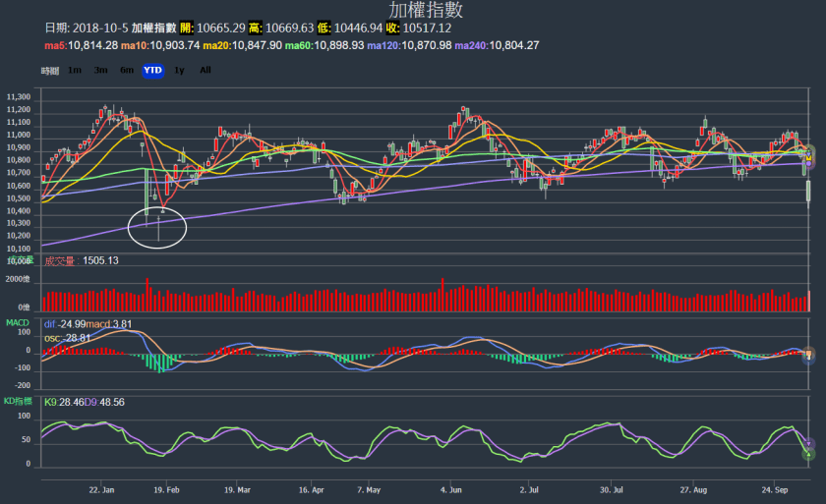
Task: Show All time range data
Action: pos(205,70)
